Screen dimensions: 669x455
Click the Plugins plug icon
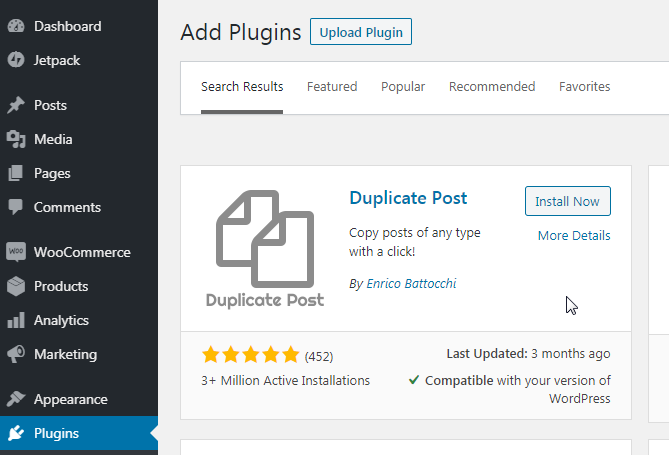(15, 433)
